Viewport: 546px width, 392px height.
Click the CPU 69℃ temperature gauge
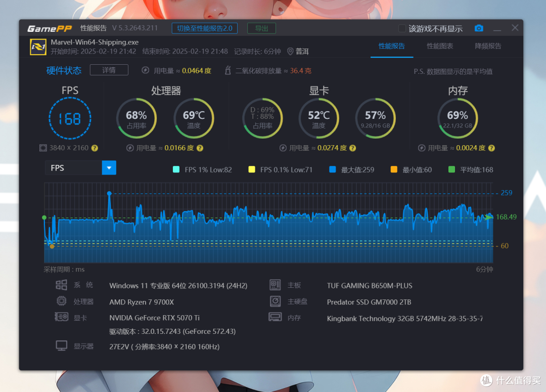(x=194, y=118)
